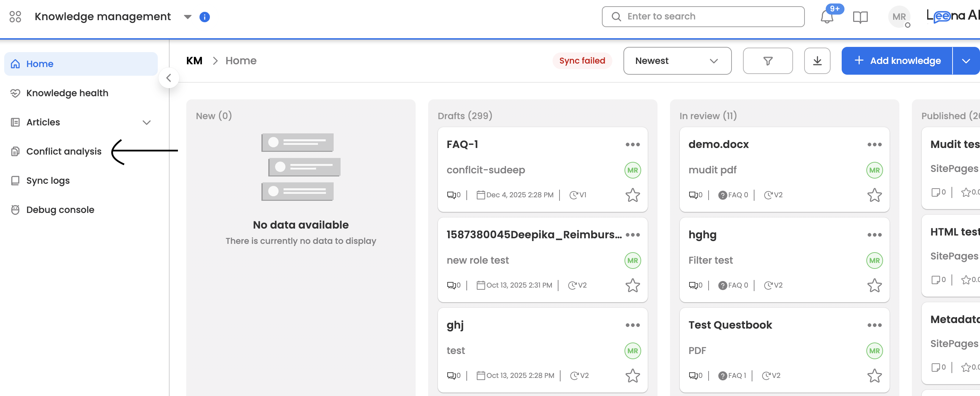Toggle star on Test Questbook card
This screenshot has width=980, height=396.
[874, 376]
